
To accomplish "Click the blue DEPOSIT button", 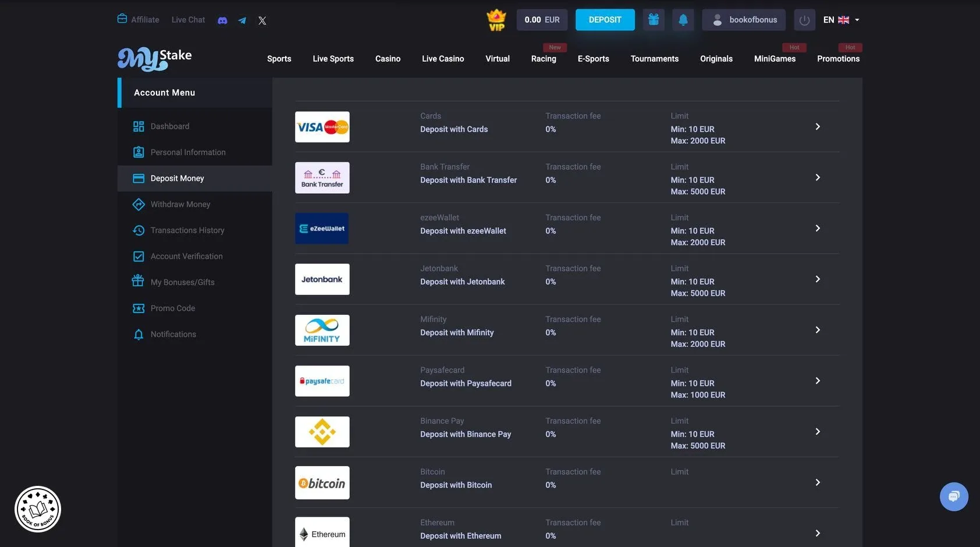I will (605, 20).
